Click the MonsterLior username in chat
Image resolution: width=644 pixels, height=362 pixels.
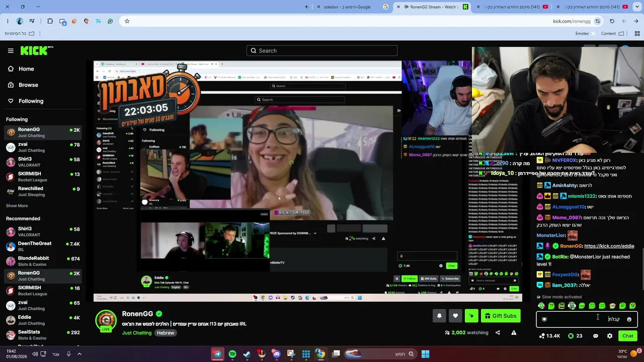(x=551, y=235)
